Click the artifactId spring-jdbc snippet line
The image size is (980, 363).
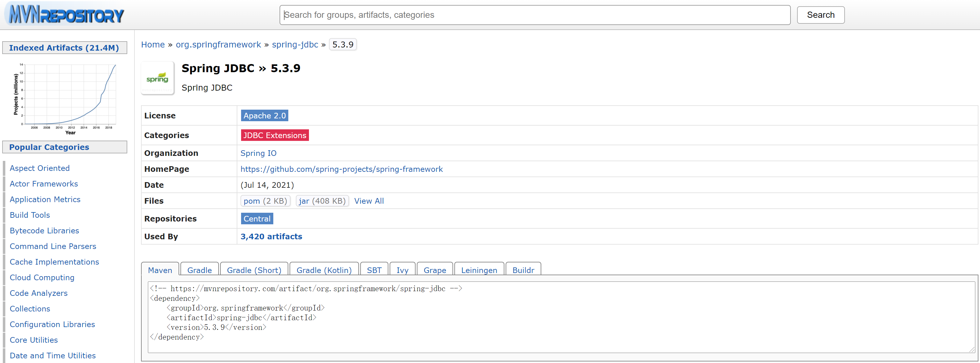[241, 317]
